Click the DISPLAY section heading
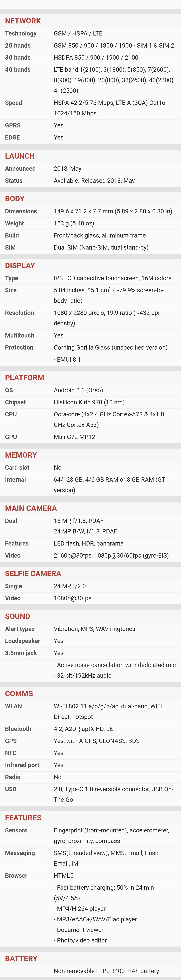Viewport: 181px width, 980px height. [20, 265]
